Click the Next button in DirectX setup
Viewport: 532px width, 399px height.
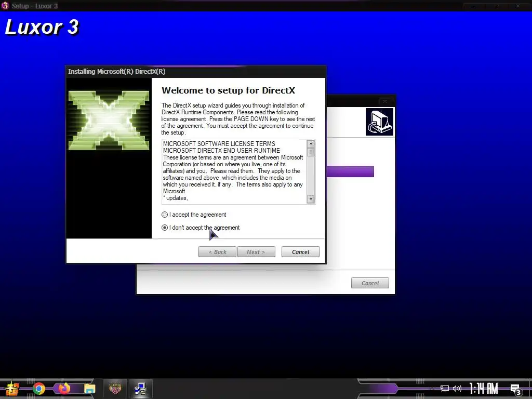pos(256,252)
